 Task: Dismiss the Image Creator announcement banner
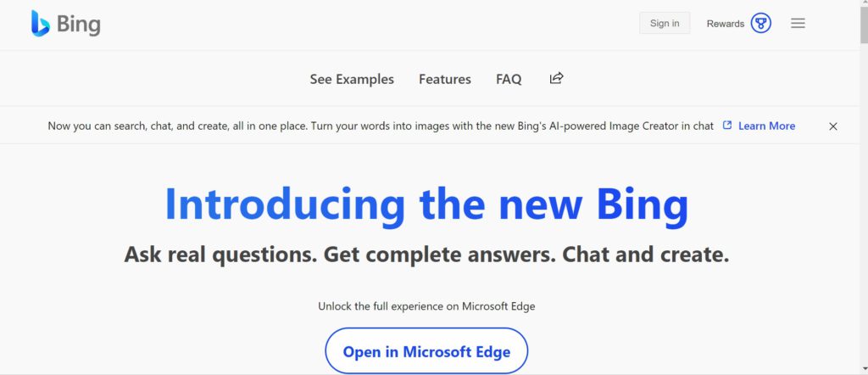[832, 126]
